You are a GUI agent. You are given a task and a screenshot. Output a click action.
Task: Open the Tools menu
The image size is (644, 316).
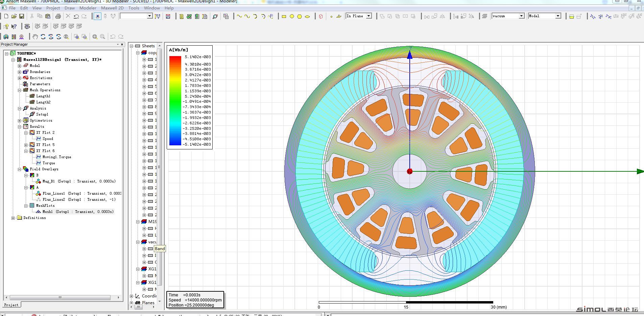[134, 8]
